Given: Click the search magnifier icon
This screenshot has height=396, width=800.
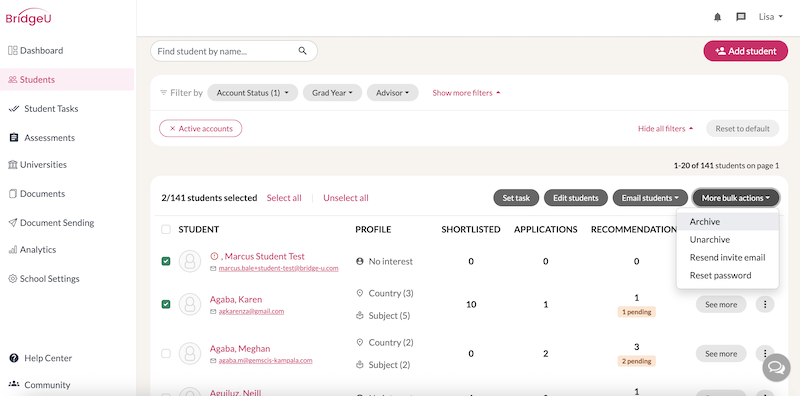Looking at the screenshot, I should tap(303, 51).
